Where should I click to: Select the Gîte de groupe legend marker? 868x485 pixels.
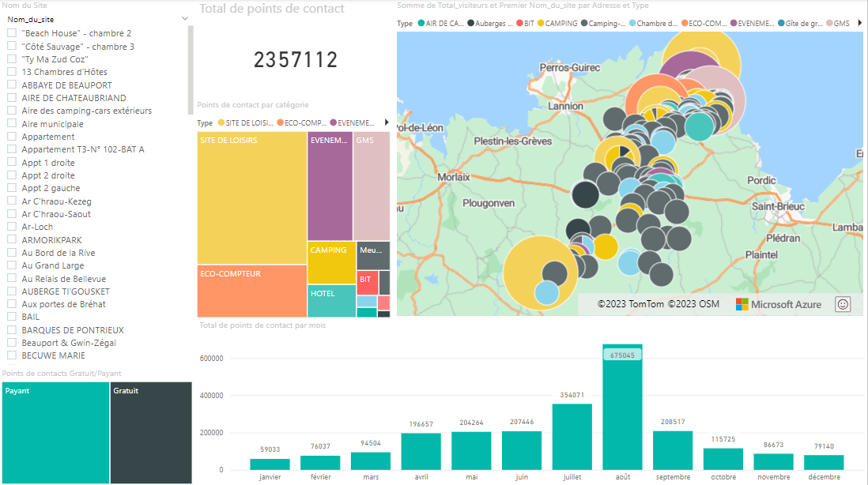tap(781, 24)
